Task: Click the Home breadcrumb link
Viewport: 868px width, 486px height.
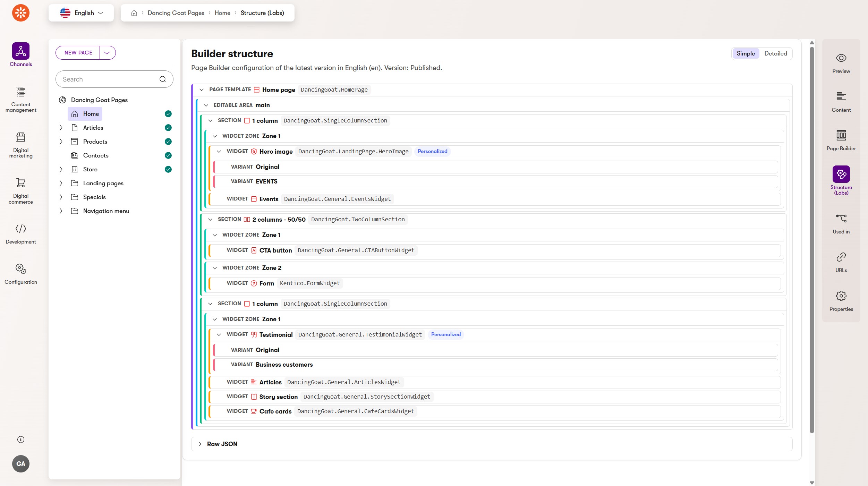Action: (x=222, y=13)
